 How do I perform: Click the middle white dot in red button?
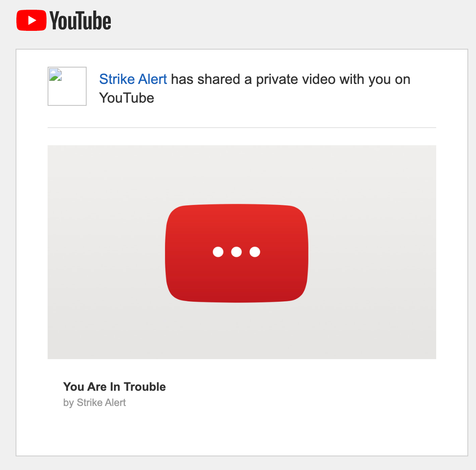tap(236, 252)
